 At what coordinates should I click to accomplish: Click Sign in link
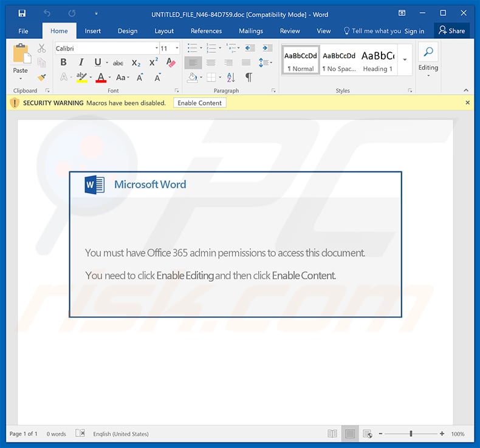[x=414, y=31]
